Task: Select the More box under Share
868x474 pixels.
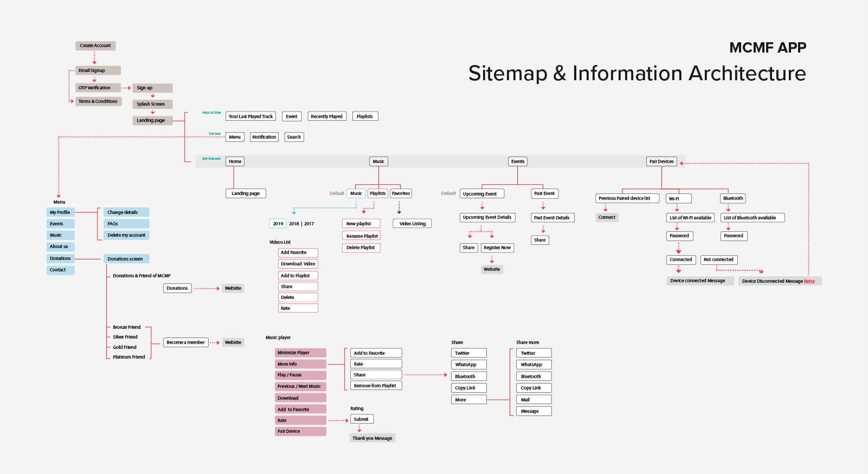Action: coord(469,400)
